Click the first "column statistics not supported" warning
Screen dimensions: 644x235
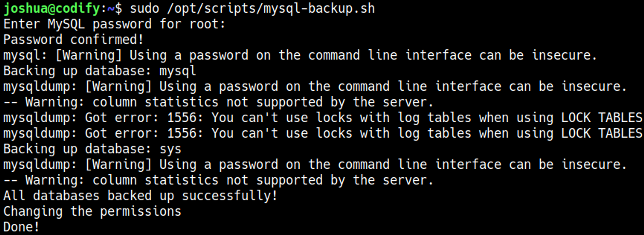click(218, 102)
